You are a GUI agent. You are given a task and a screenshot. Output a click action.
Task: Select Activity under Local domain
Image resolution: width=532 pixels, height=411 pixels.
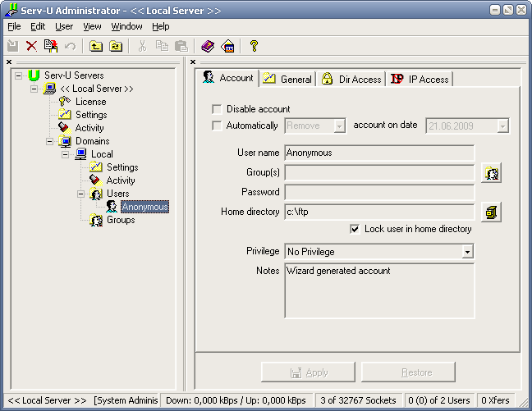click(x=121, y=180)
